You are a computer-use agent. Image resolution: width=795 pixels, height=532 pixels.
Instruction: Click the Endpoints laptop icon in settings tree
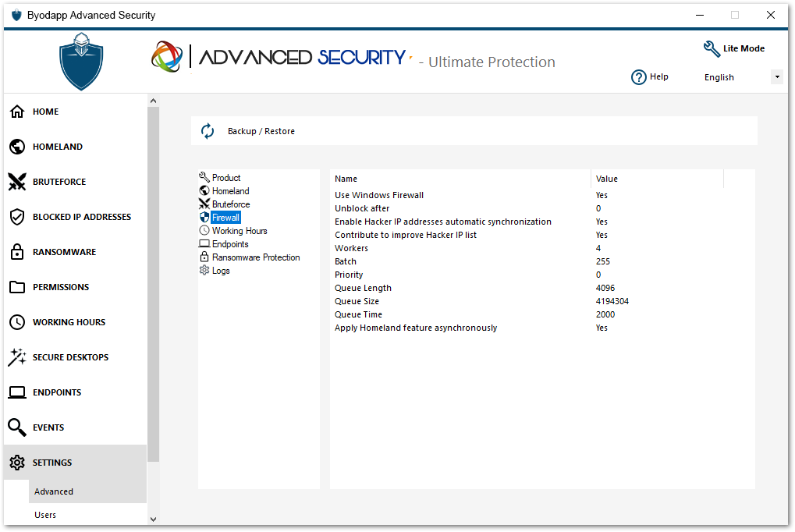pyautogui.click(x=204, y=244)
